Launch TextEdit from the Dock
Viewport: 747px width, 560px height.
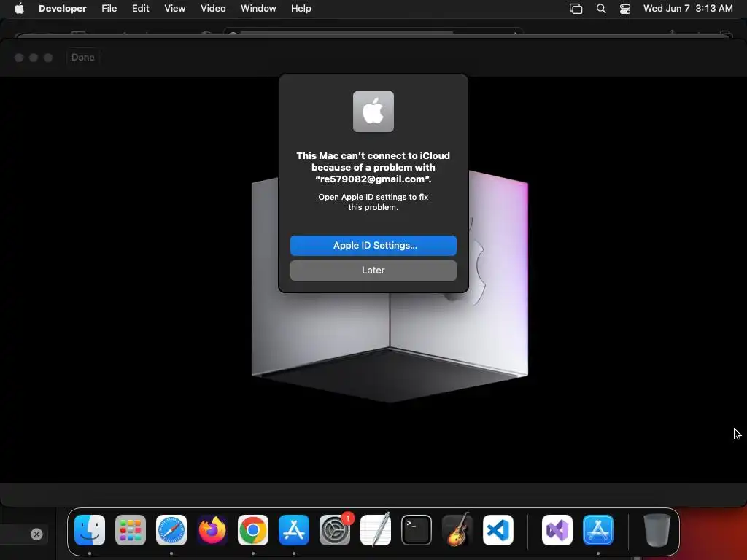376,530
